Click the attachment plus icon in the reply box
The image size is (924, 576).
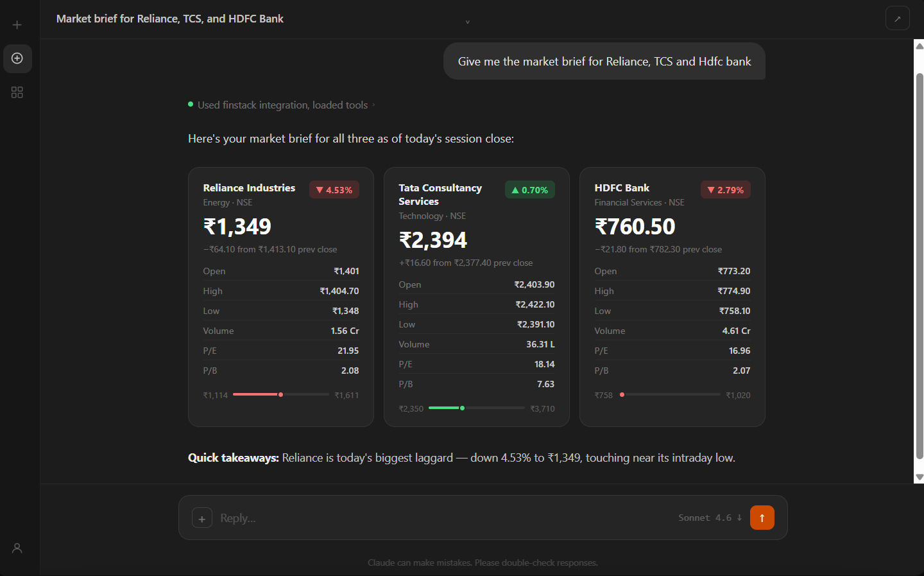click(x=202, y=518)
